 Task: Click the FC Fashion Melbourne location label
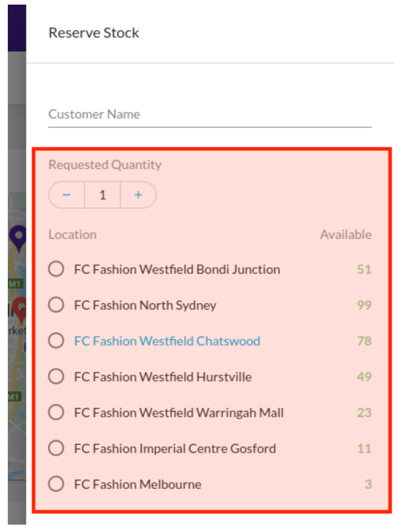click(x=138, y=484)
